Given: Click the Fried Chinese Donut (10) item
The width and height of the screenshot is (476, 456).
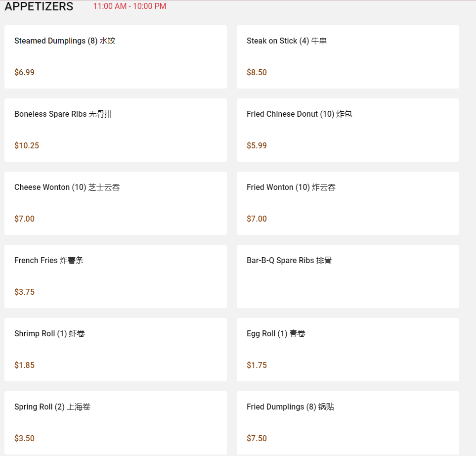Looking at the screenshot, I should click(347, 130).
